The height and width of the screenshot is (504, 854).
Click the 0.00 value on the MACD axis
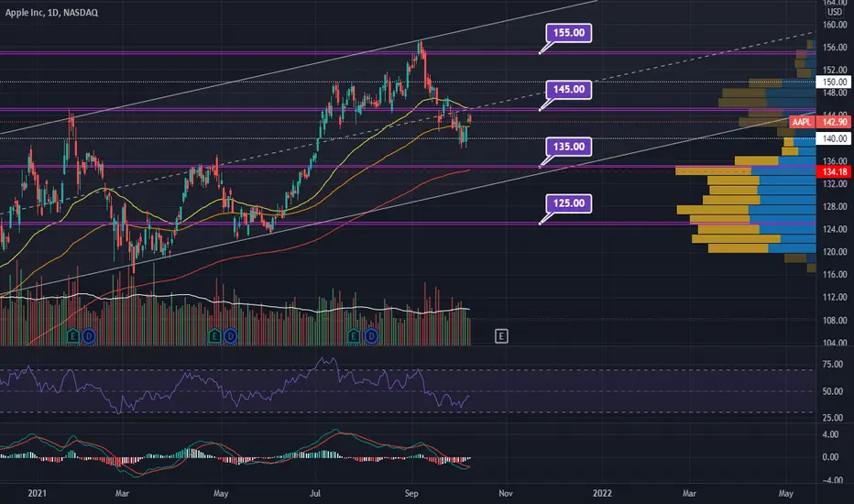(830, 457)
